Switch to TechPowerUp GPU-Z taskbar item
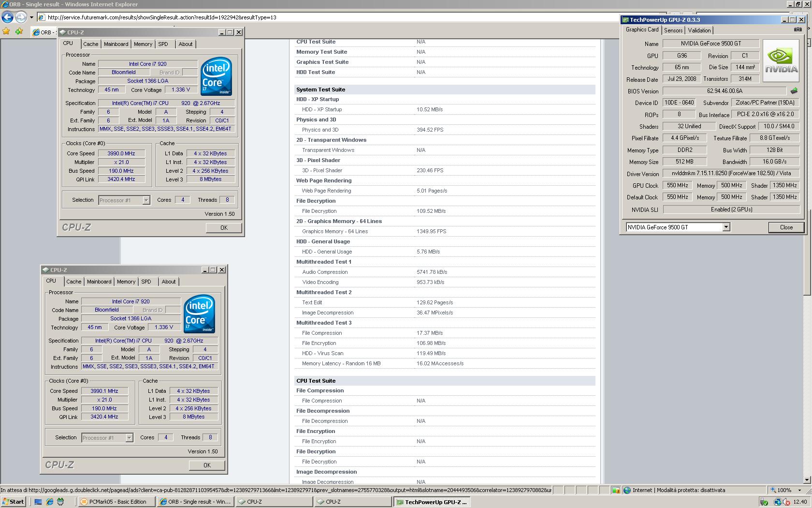The width and height of the screenshot is (812, 508). (x=432, y=502)
